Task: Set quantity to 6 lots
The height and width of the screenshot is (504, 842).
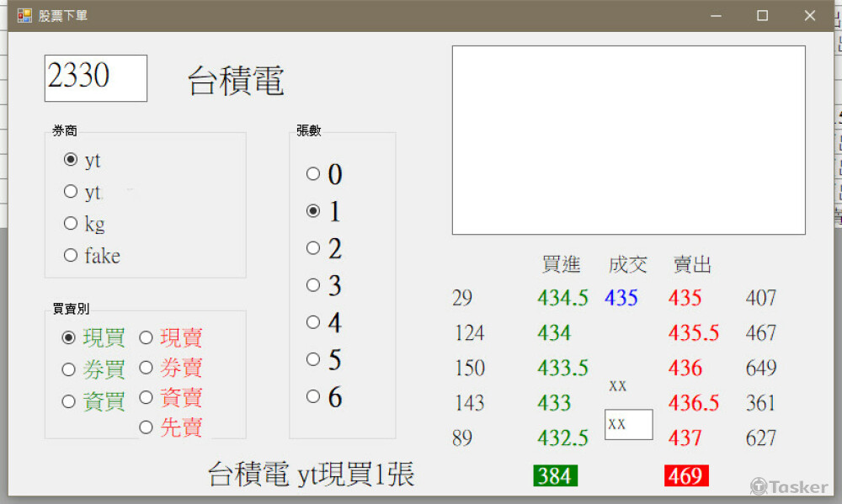Action: pos(313,396)
